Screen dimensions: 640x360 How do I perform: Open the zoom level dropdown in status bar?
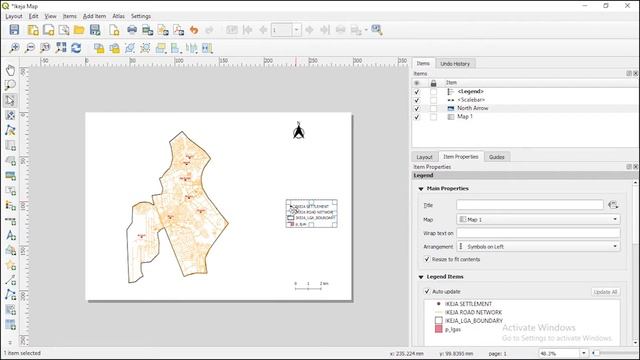[x=584, y=353]
